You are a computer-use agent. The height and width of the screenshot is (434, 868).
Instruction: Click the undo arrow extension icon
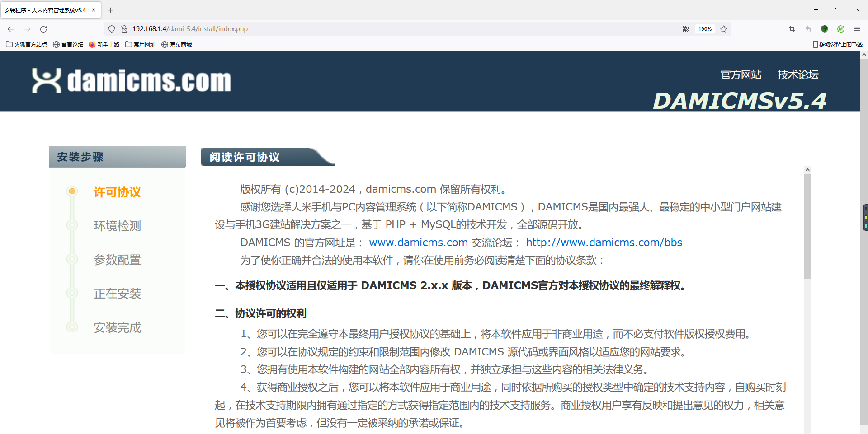(808, 28)
